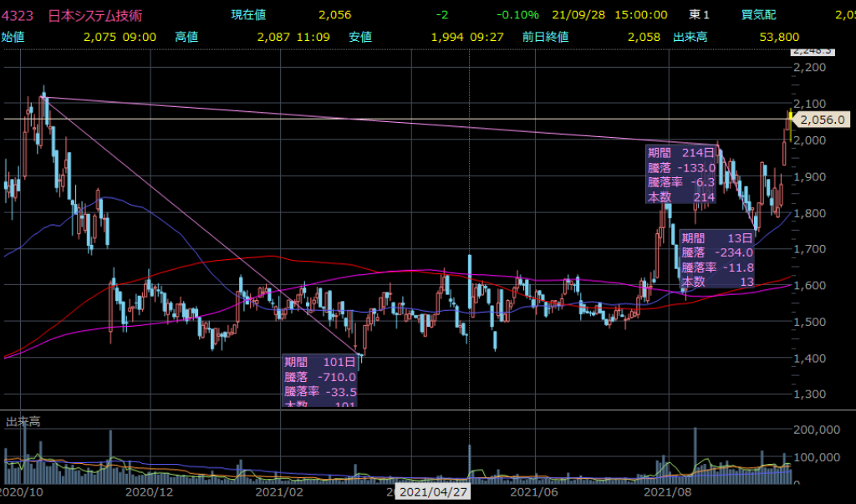Image resolution: width=856 pixels, height=504 pixels.
Task: Click the 2021/04/27 crosshair date label
Action: (432, 493)
